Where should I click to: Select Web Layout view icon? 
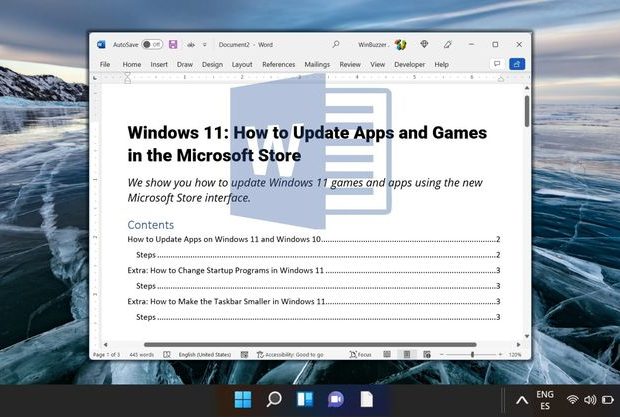[x=427, y=355]
